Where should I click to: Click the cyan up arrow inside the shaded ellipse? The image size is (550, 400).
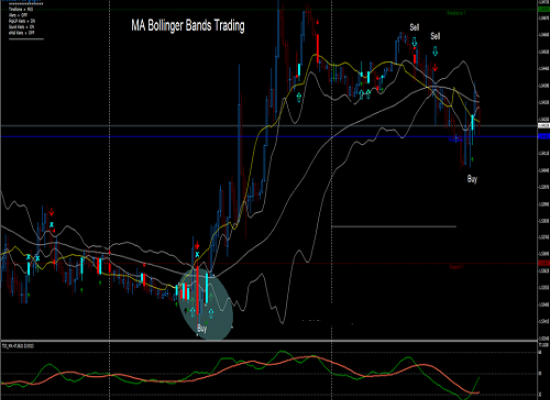(x=211, y=313)
